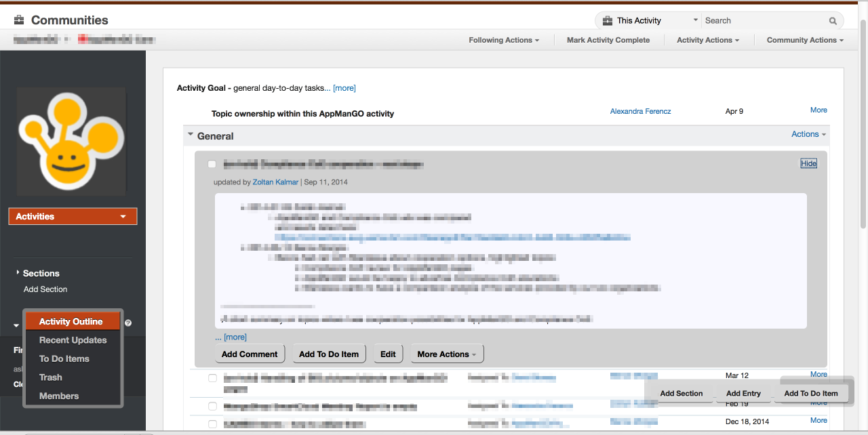
Task: Click the community avatar image in sidebar
Action: tap(71, 140)
